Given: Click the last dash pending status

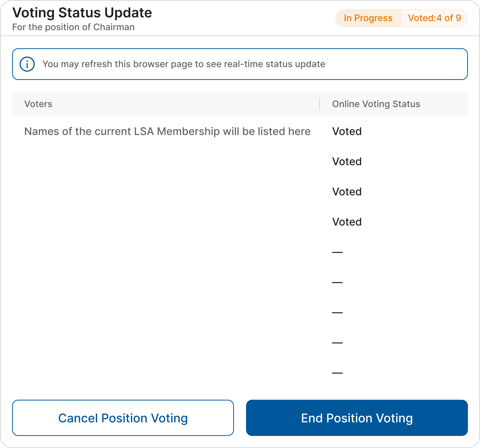Looking at the screenshot, I should point(337,373).
